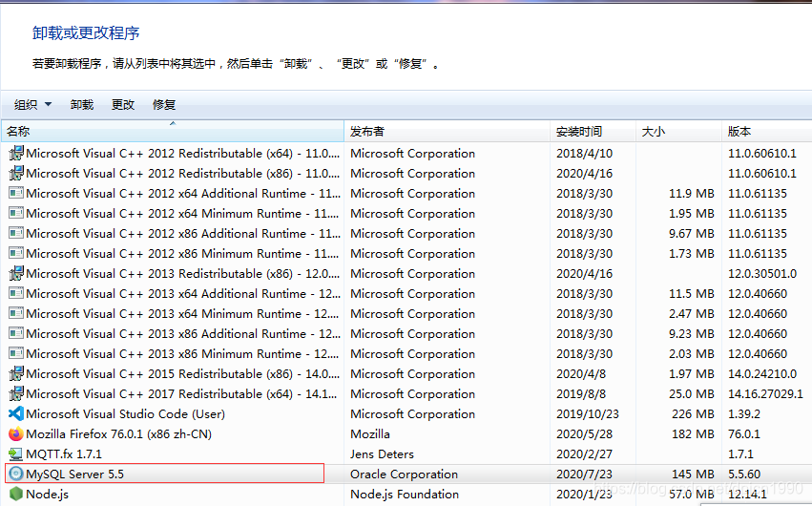This screenshot has height=506, width=812.
Task: Select Visual C++ 2012 Redistributable (x64) name
Action: [x=183, y=154]
